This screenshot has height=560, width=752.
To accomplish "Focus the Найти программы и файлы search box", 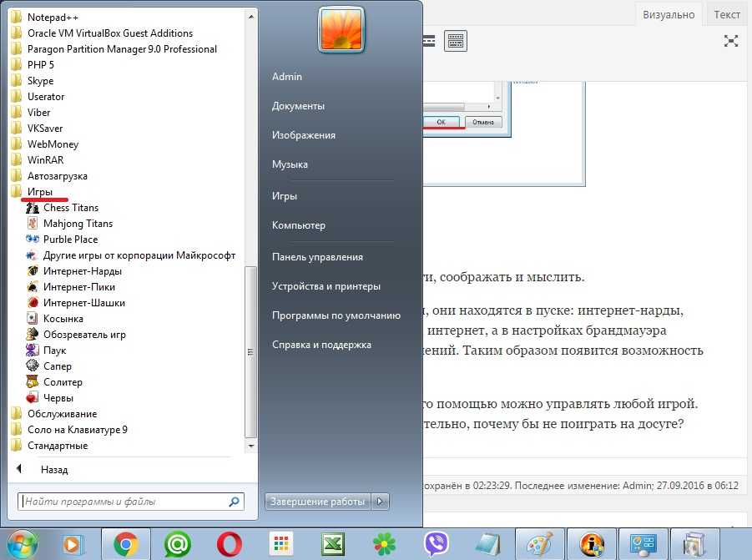I will [124, 502].
